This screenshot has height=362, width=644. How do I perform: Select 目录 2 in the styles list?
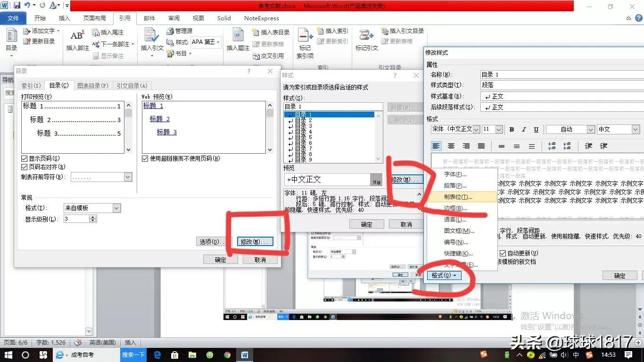[303, 121]
